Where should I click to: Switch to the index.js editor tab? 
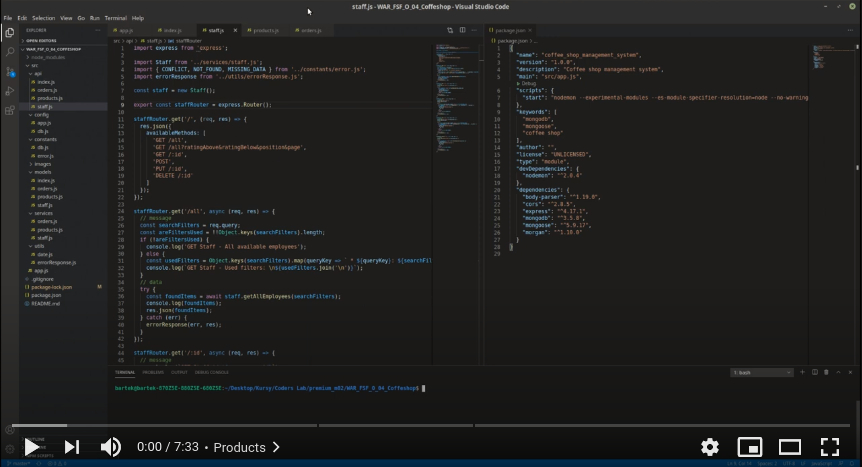click(x=174, y=30)
